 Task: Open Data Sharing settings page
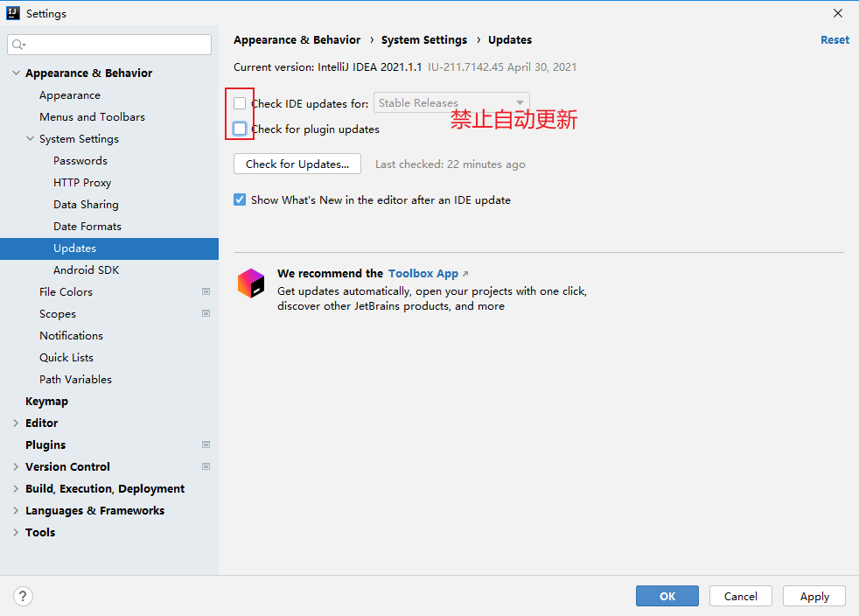(x=86, y=205)
